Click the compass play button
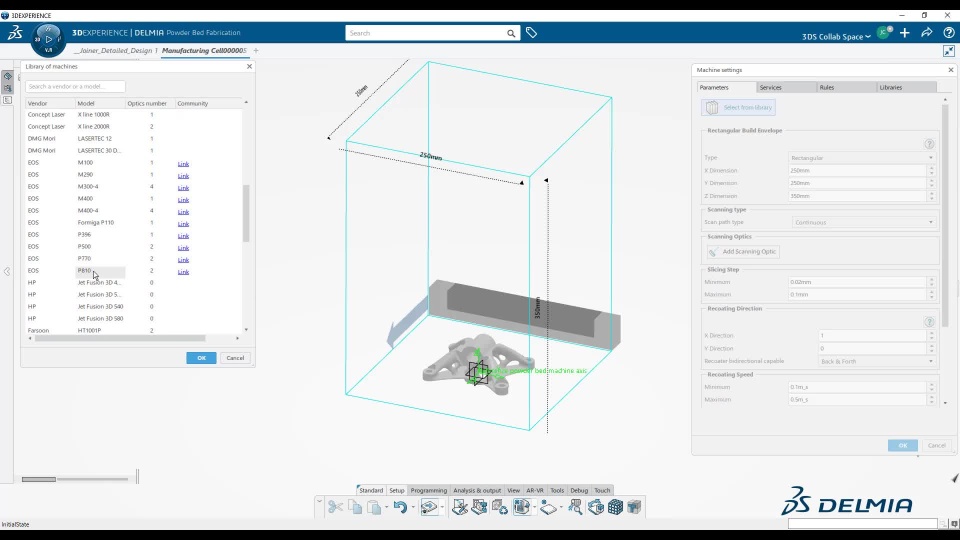 pyautogui.click(x=48, y=39)
